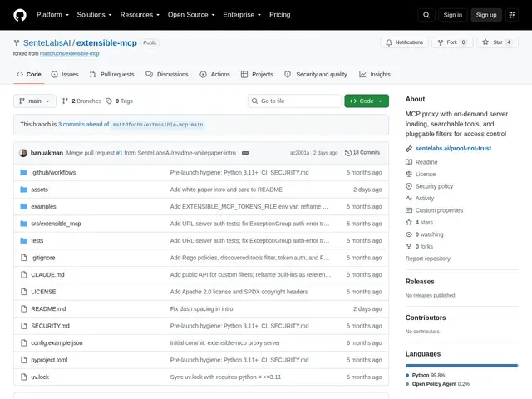Click the languages bar Python segment
532x399 pixels.
click(x=461, y=366)
